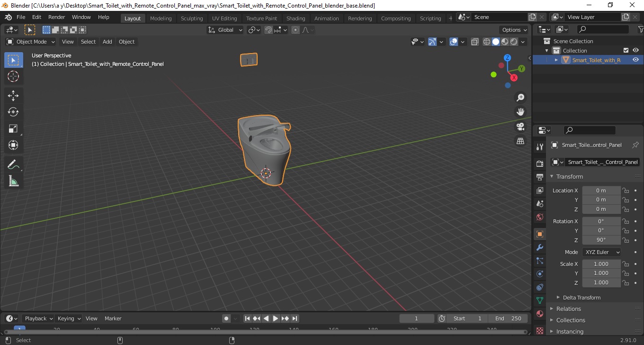Pin the properties context
The height and width of the screenshot is (345, 644).
(x=635, y=145)
